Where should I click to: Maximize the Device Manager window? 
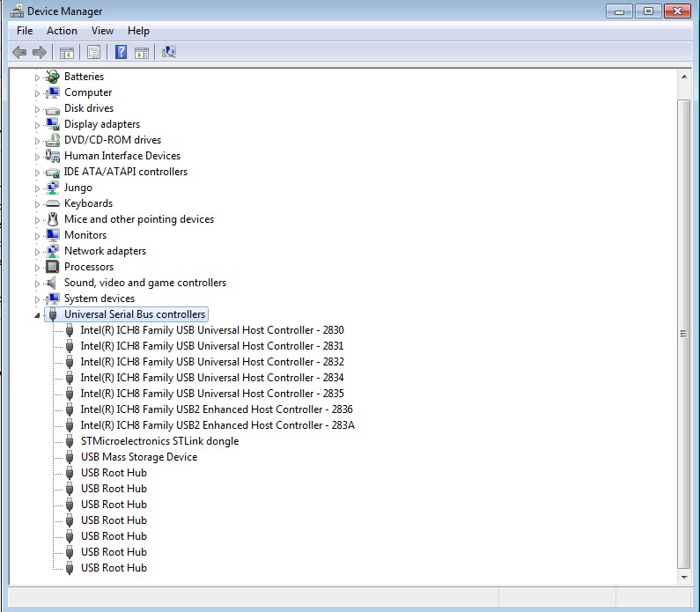[x=648, y=11]
